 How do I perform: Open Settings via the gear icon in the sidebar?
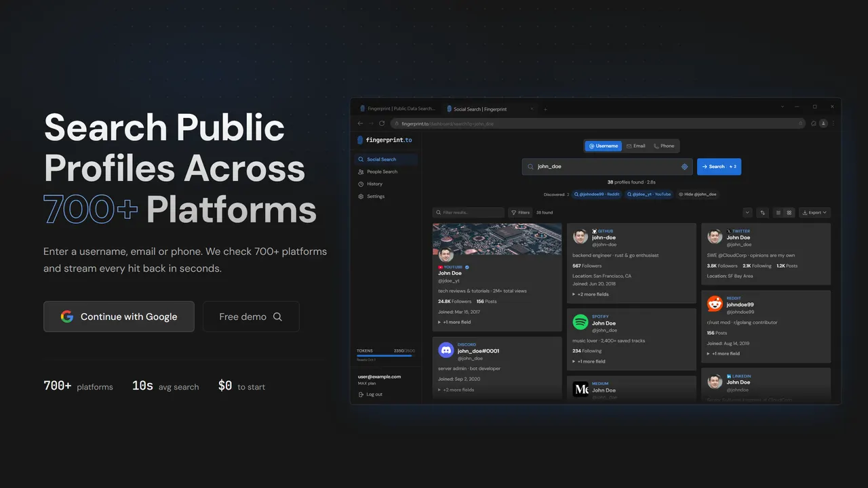click(x=361, y=197)
